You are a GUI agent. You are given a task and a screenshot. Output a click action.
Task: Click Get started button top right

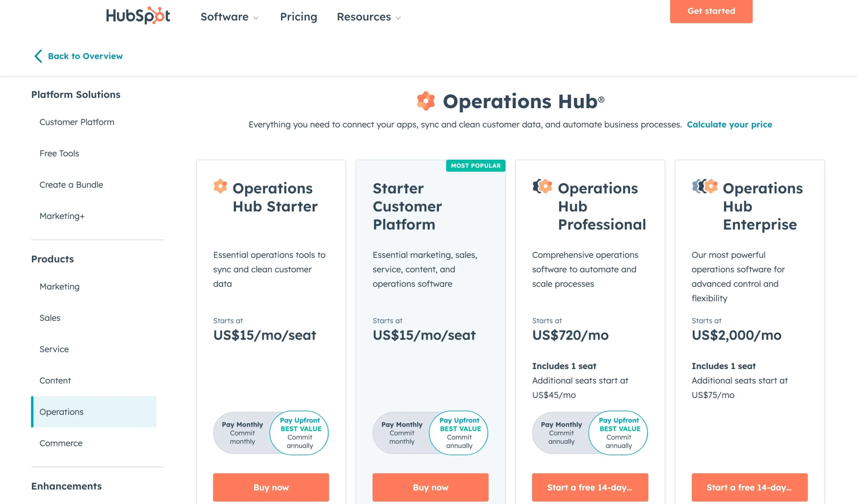click(x=711, y=11)
